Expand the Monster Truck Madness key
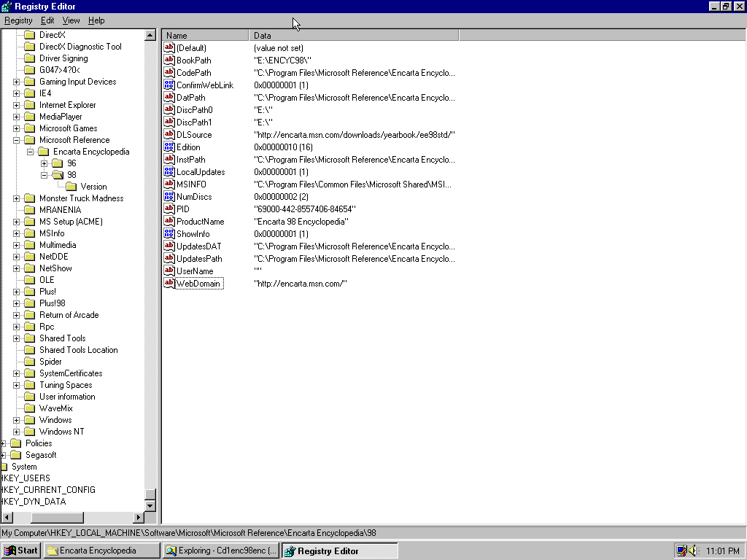 16,198
